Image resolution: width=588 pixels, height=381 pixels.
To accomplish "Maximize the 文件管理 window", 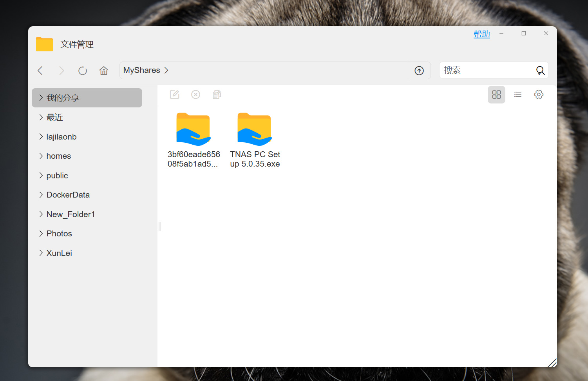I will [524, 34].
